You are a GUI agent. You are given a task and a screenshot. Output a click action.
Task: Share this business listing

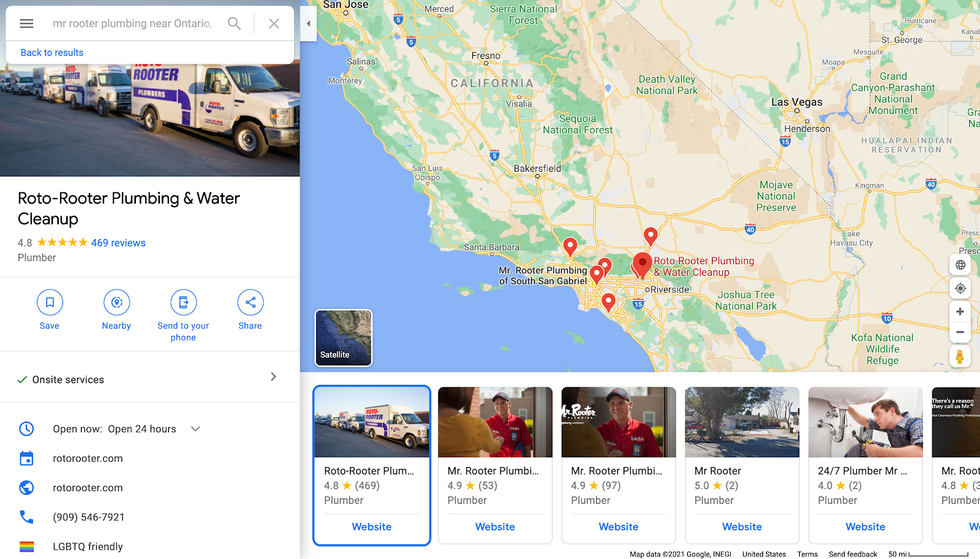[x=251, y=302]
